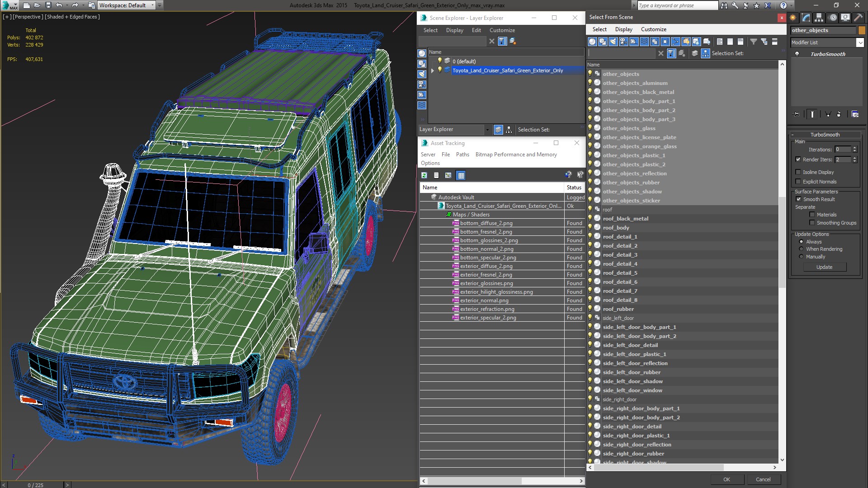
Task: Click OK in Select From Scene dialog
Action: click(726, 479)
